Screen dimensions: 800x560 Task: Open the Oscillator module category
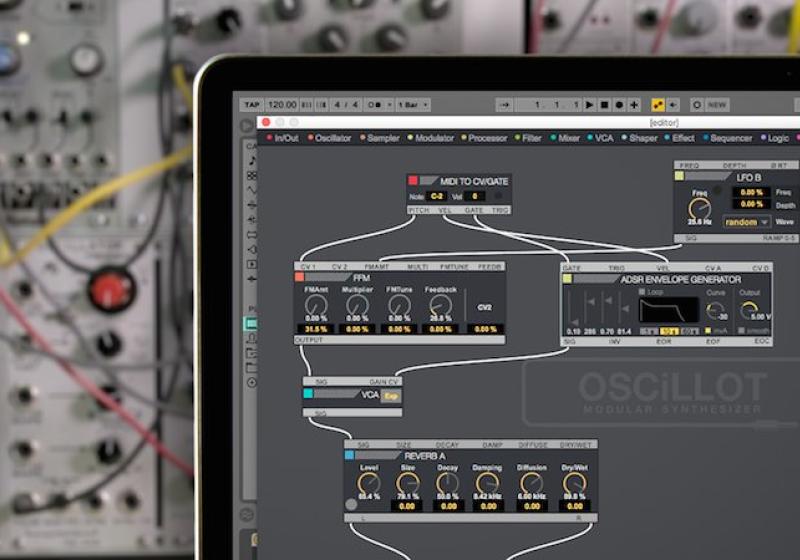[330, 138]
